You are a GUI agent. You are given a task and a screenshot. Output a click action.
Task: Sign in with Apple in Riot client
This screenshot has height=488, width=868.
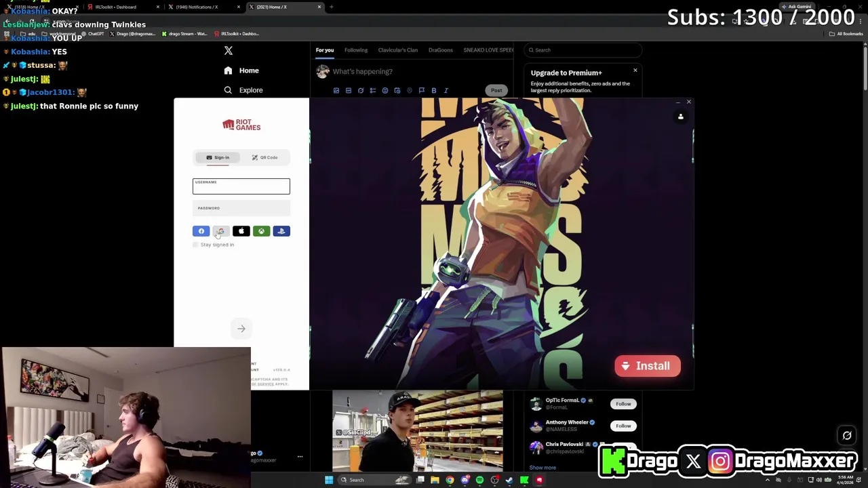241,231
